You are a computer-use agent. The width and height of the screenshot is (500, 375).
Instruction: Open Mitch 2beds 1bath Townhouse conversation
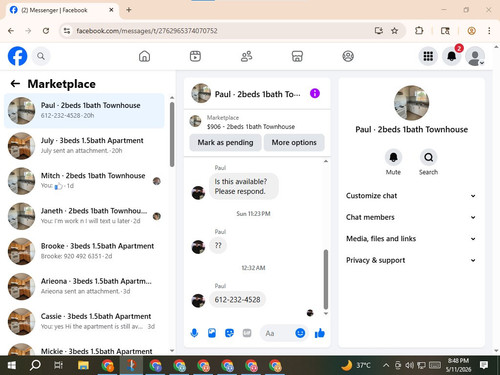pos(84,181)
